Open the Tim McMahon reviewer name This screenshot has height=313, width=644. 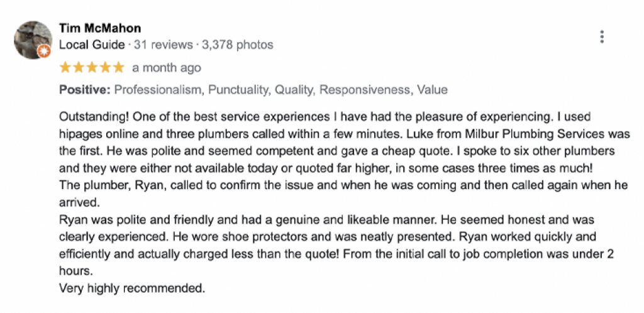pos(100,28)
